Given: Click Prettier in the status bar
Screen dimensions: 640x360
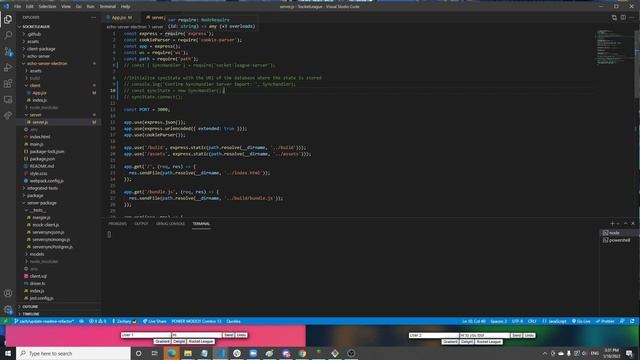Looking at the screenshot, I should tap(605, 321).
